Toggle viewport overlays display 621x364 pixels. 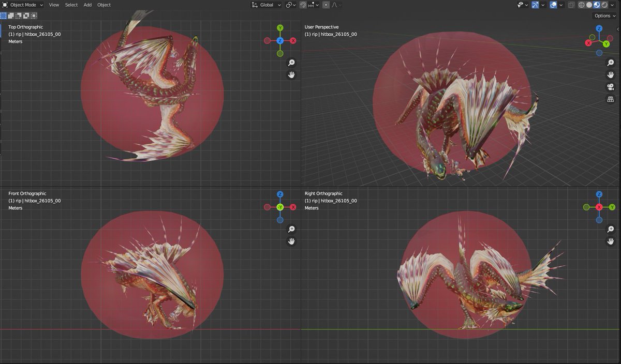553,5
